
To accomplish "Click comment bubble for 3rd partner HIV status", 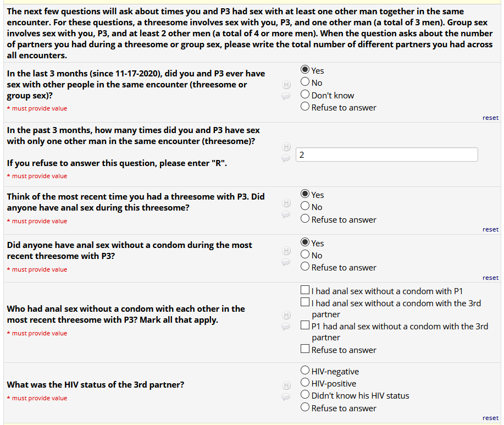I will [286, 396].
